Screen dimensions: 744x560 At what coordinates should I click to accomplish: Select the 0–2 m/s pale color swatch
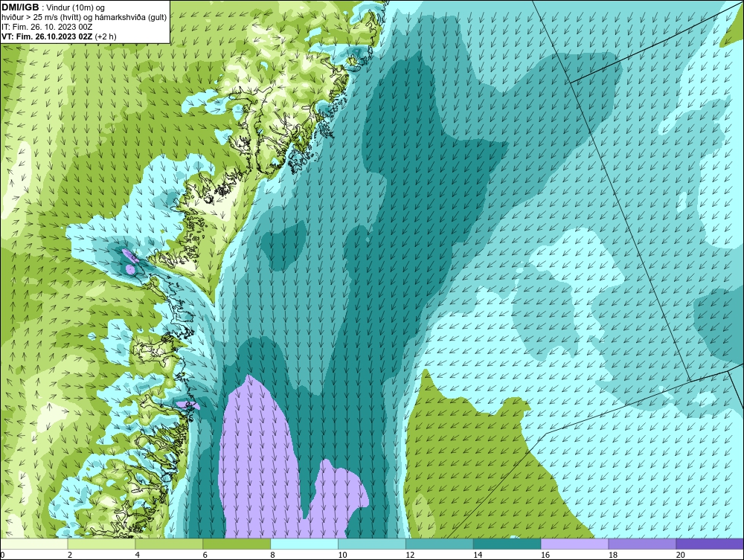(34, 544)
